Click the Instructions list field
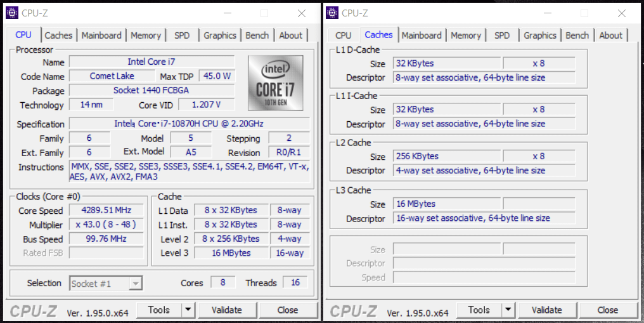The width and height of the screenshot is (644, 323). (190, 171)
